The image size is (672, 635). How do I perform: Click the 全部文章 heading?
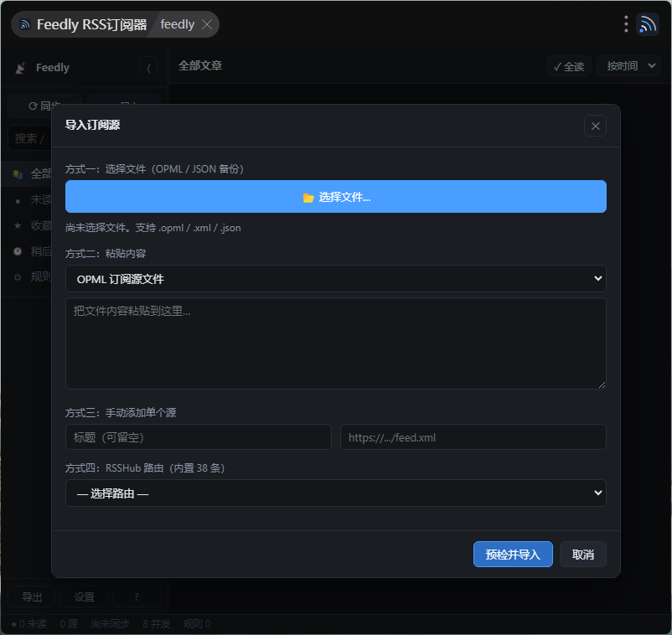[200, 65]
